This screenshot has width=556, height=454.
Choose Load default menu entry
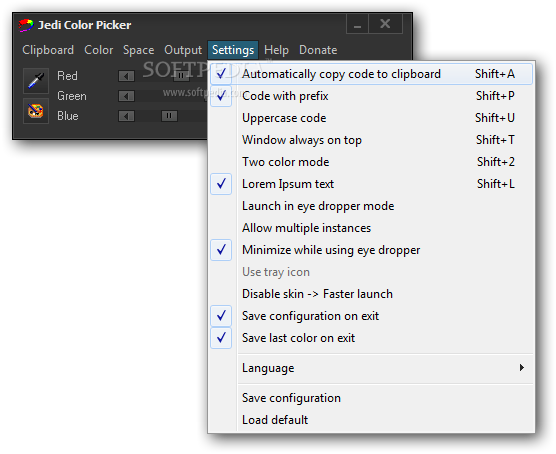coord(372,420)
